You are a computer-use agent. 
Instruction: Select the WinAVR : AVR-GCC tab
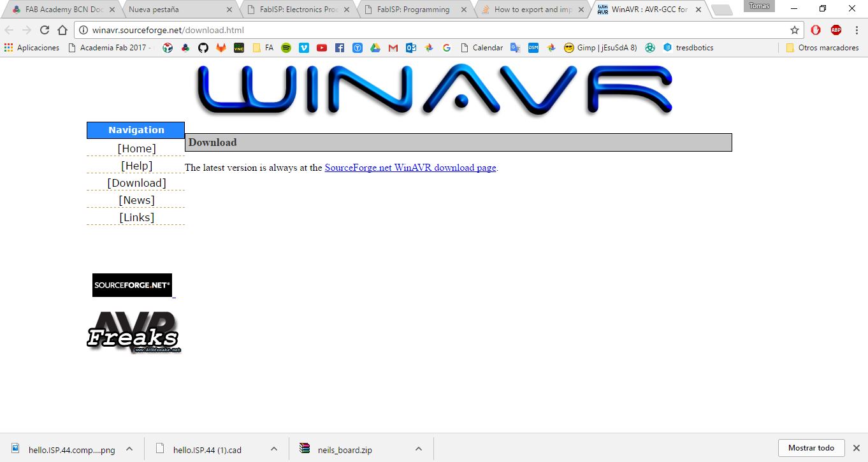tap(649, 10)
